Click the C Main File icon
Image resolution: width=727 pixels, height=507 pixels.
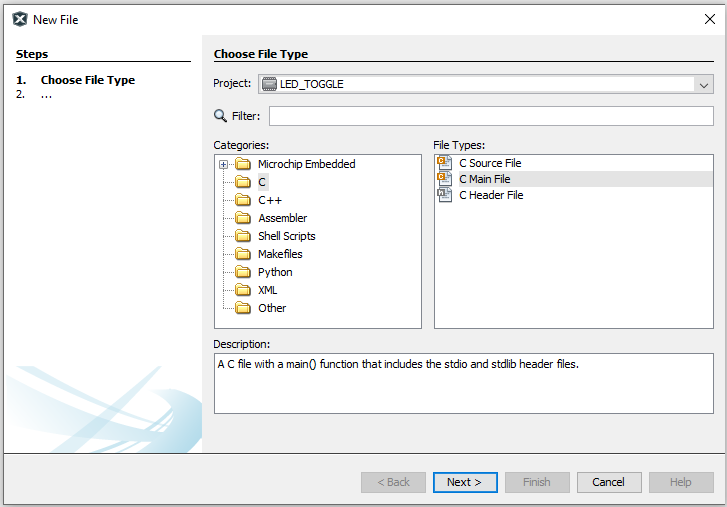click(x=445, y=179)
